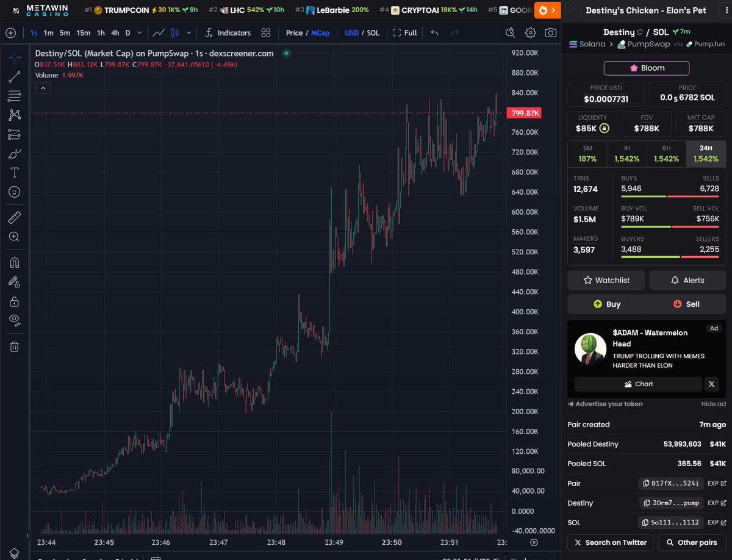Viewport: 732px width, 560px height.
Task: Select the 5m timeframe
Action: click(x=65, y=33)
